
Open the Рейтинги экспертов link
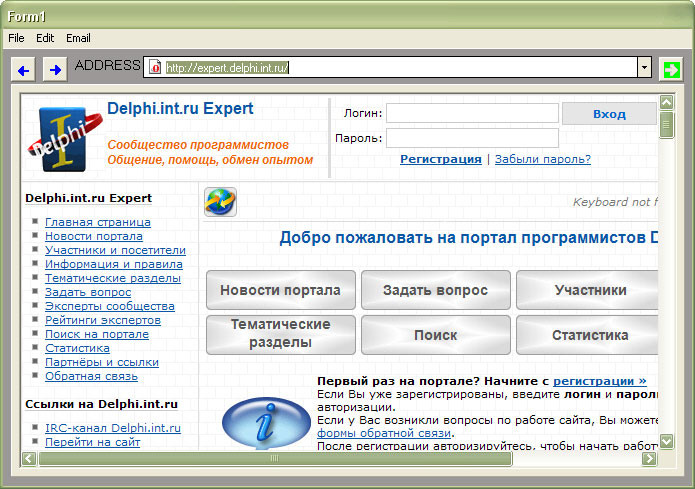pos(103,320)
